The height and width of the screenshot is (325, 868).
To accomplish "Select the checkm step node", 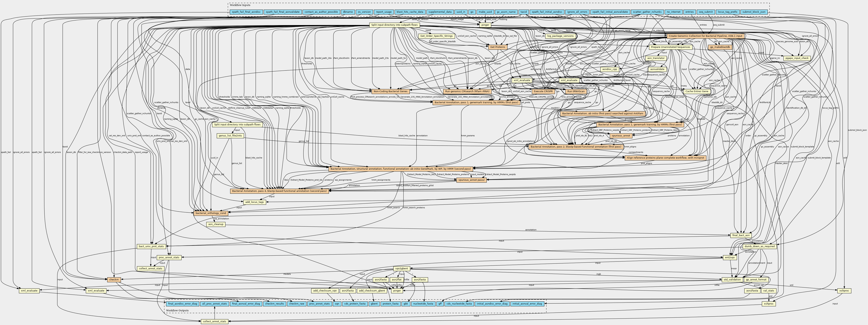I will point(114,279).
